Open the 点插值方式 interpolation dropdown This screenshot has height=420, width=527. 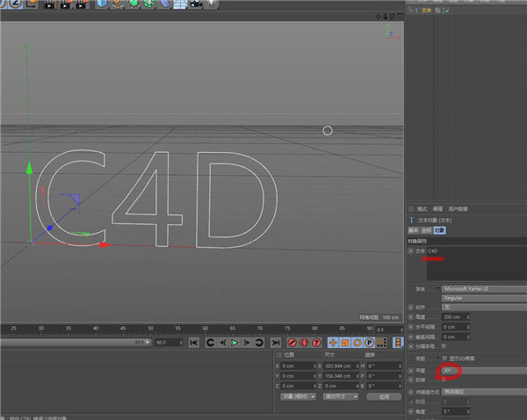[484, 392]
